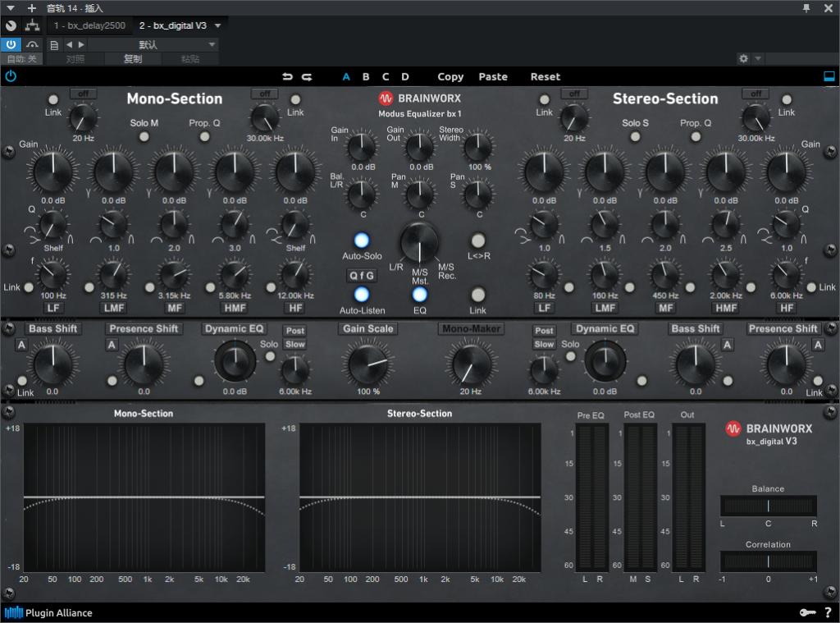This screenshot has width=840, height=623.
Task: Click the 自动: 关 automation button
Action: (21, 58)
